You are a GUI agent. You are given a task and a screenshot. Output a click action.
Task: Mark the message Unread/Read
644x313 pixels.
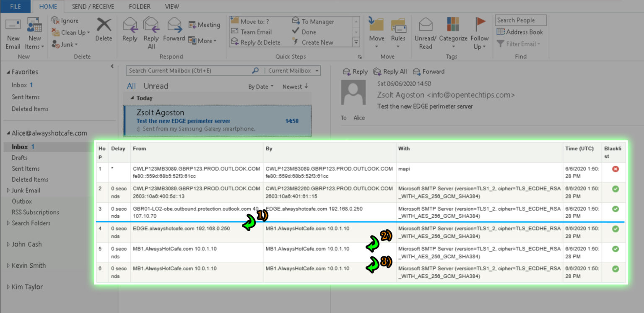425,34
